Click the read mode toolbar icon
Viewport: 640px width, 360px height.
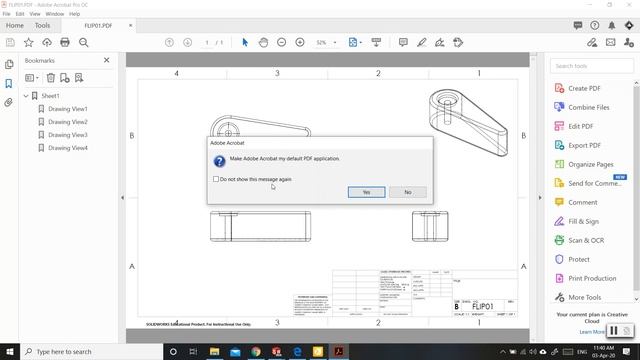(x=376, y=42)
